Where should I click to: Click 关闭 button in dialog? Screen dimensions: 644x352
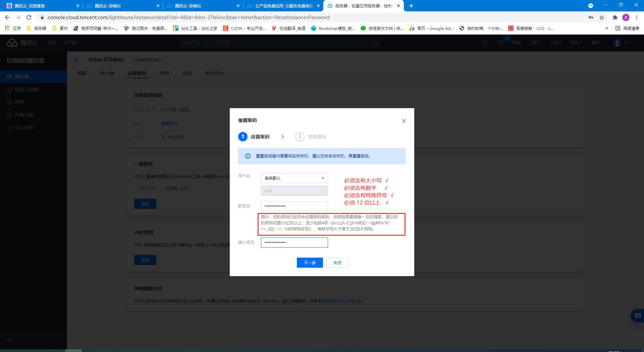click(337, 263)
